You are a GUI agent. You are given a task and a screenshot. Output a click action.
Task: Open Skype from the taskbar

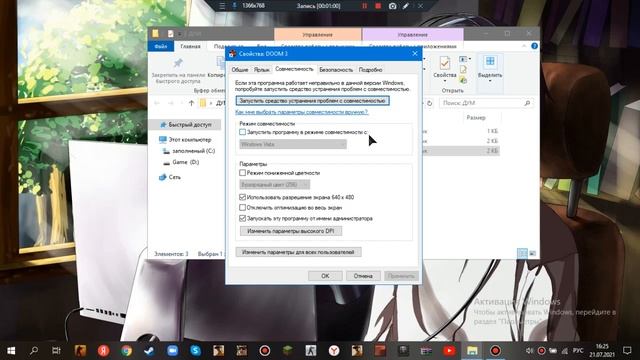[196, 351]
